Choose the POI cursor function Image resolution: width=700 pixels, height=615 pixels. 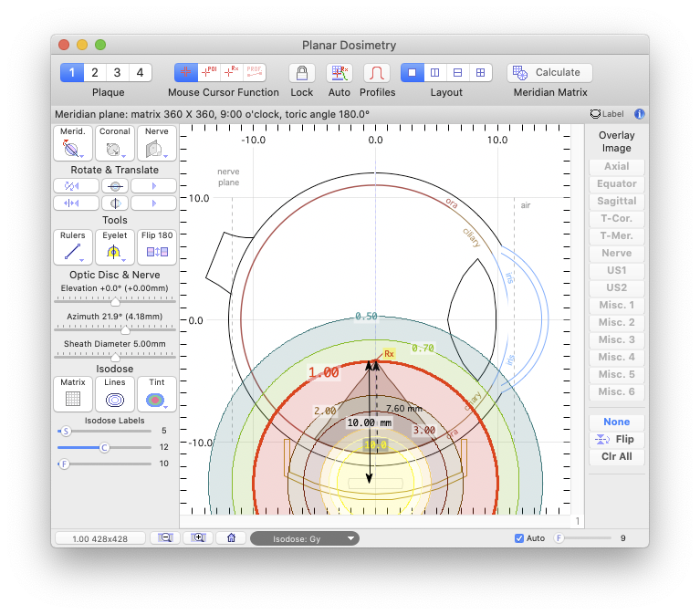pos(209,72)
